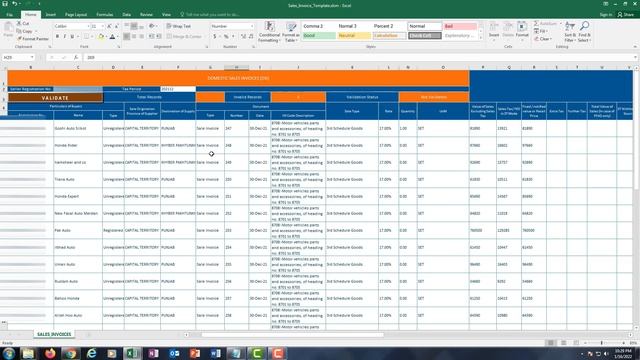Switch to Normal view in status bar
The height and width of the screenshot is (360, 640).
point(551,343)
